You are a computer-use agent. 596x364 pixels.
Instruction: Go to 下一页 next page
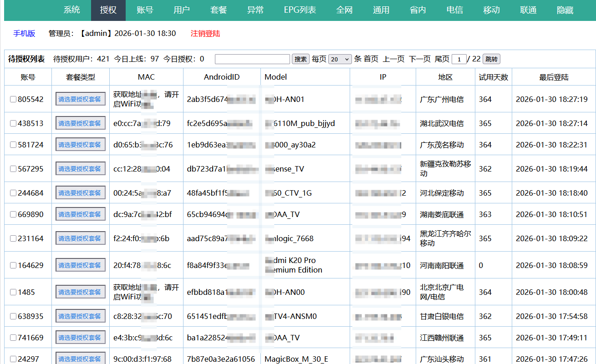tap(419, 59)
